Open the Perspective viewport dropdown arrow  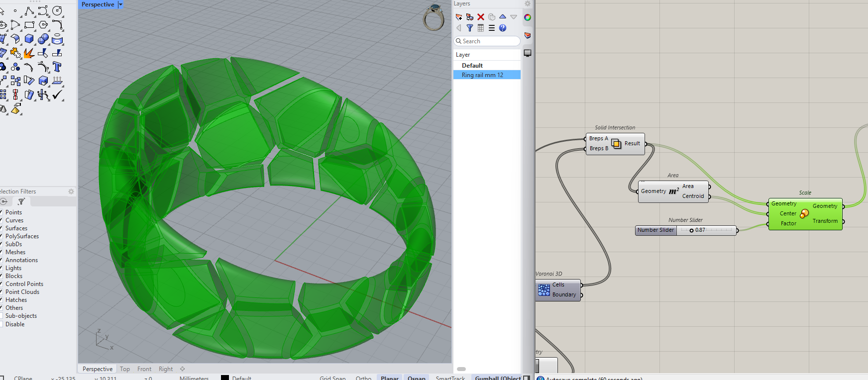click(x=120, y=4)
